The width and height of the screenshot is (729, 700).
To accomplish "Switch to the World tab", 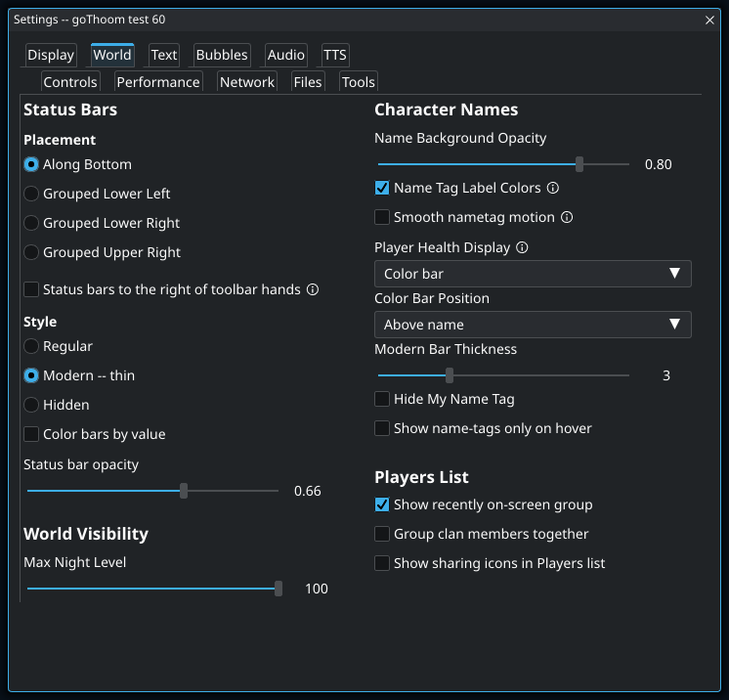I will pyautogui.click(x=112, y=55).
